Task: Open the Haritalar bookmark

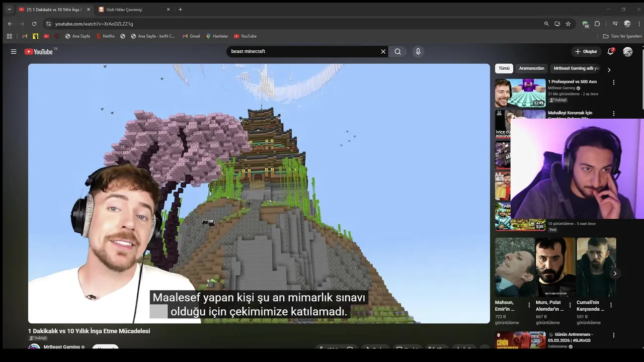Action: 217,36
